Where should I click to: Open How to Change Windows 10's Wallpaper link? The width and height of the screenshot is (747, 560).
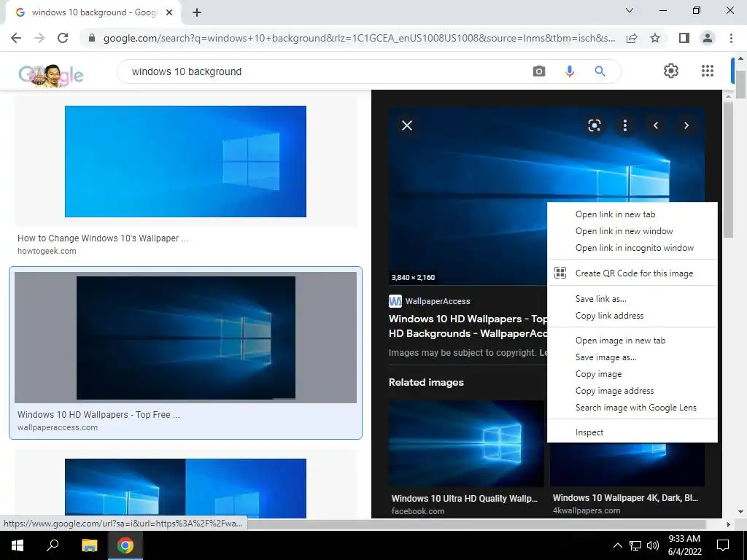103,238
